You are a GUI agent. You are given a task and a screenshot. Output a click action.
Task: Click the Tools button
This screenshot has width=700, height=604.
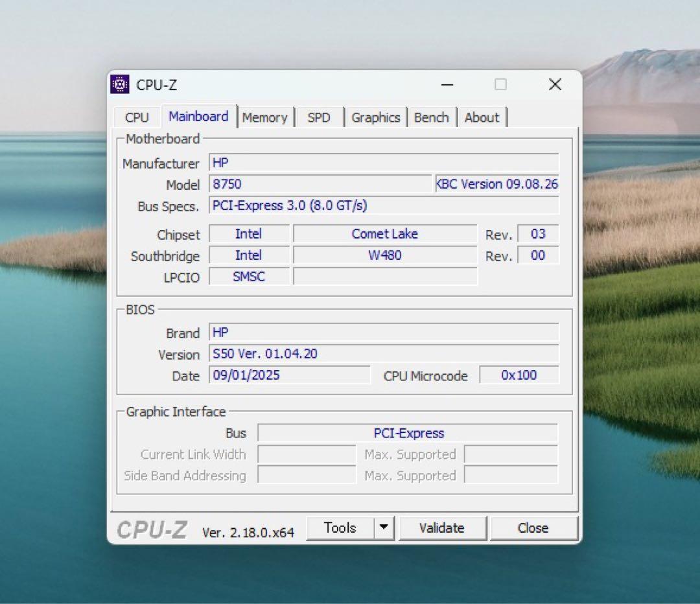click(x=340, y=528)
